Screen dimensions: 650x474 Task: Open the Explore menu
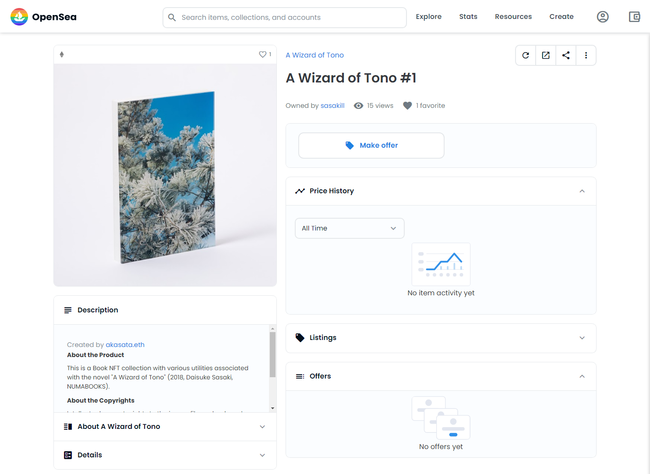(428, 17)
